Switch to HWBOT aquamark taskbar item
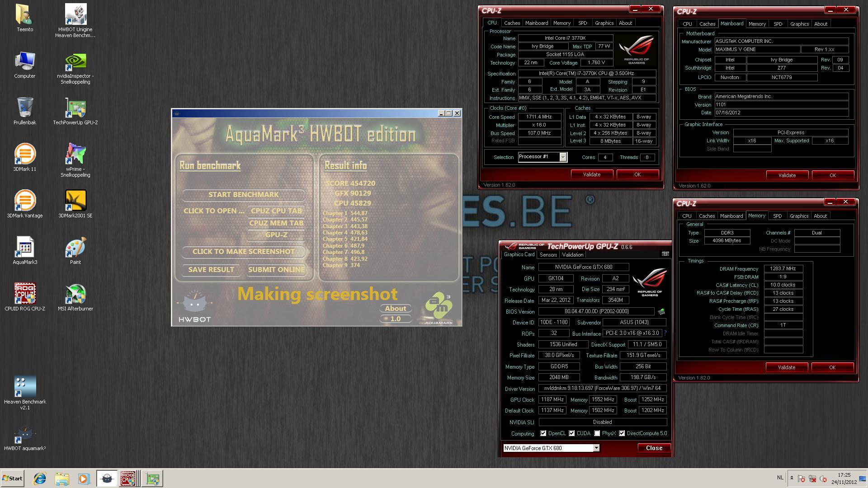This screenshot has height=488, width=868. pyautogui.click(x=107, y=479)
